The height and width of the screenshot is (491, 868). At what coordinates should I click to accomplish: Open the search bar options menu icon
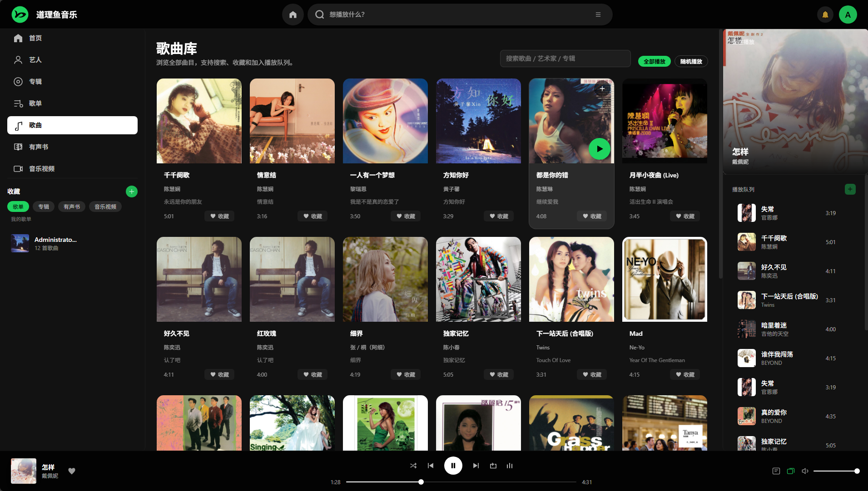click(x=598, y=15)
